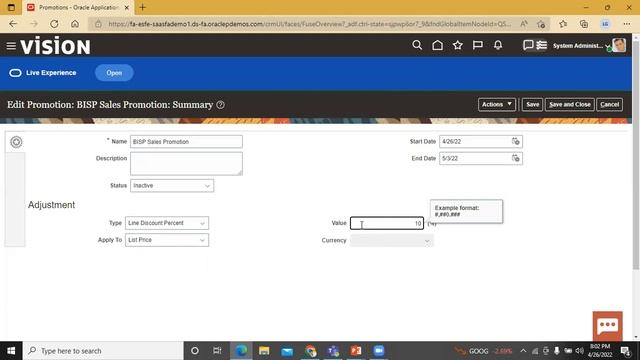This screenshot has width=640, height=360.
Task: Open Chrome from taskbar
Action: click(310, 351)
